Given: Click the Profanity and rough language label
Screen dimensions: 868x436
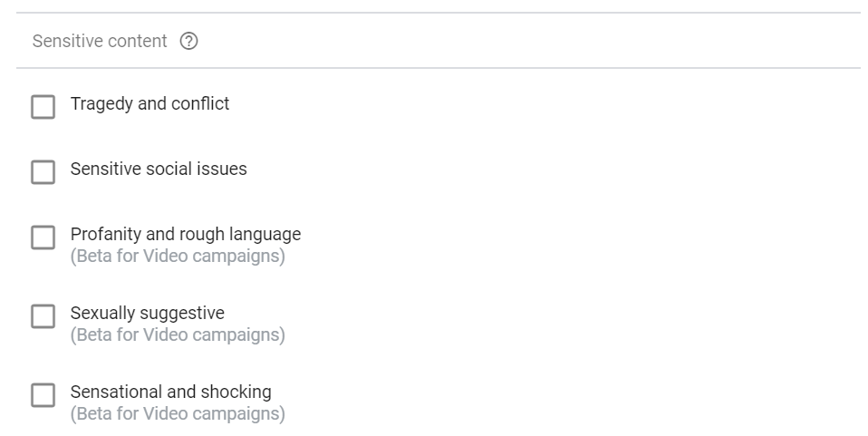Looking at the screenshot, I should pyautogui.click(x=185, y=234).
